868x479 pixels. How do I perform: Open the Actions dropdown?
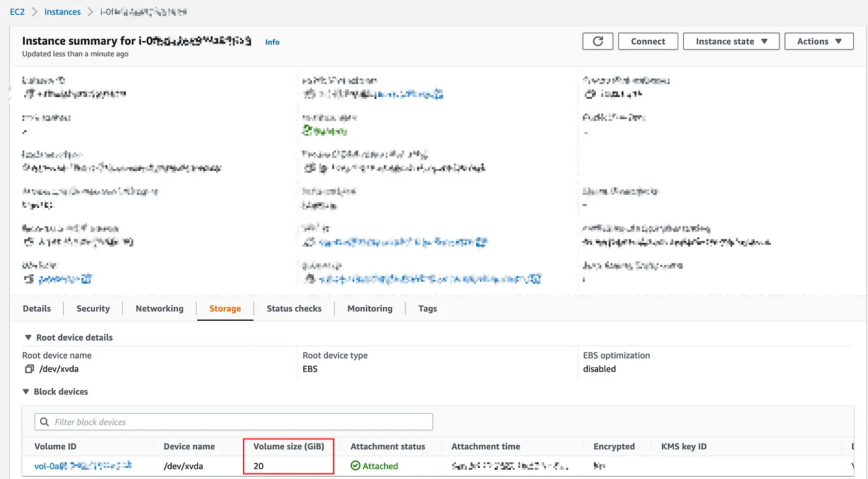point(818,41)
